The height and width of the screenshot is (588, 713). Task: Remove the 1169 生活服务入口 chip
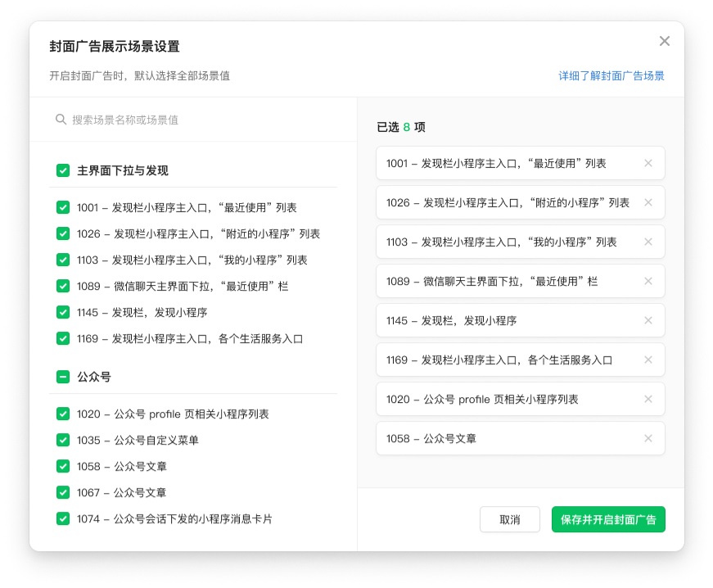point(648,360)
